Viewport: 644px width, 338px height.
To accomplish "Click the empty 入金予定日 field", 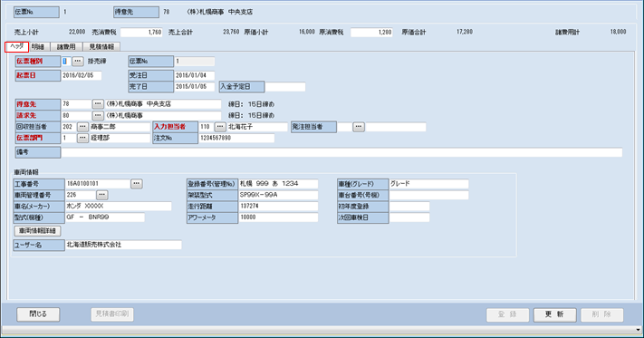I will pos(285,87).
